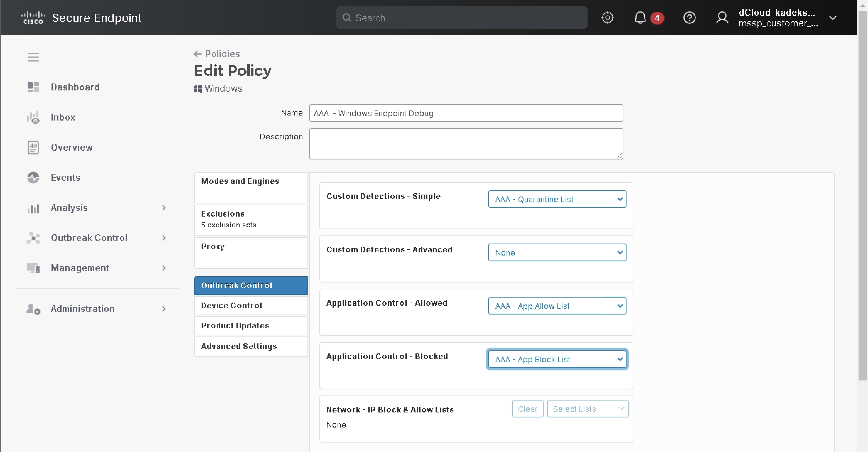Viewport: 868px width, 452px height.
Task: Open Application Control - Blocked dropdown
Action: [x=557, y=359]
